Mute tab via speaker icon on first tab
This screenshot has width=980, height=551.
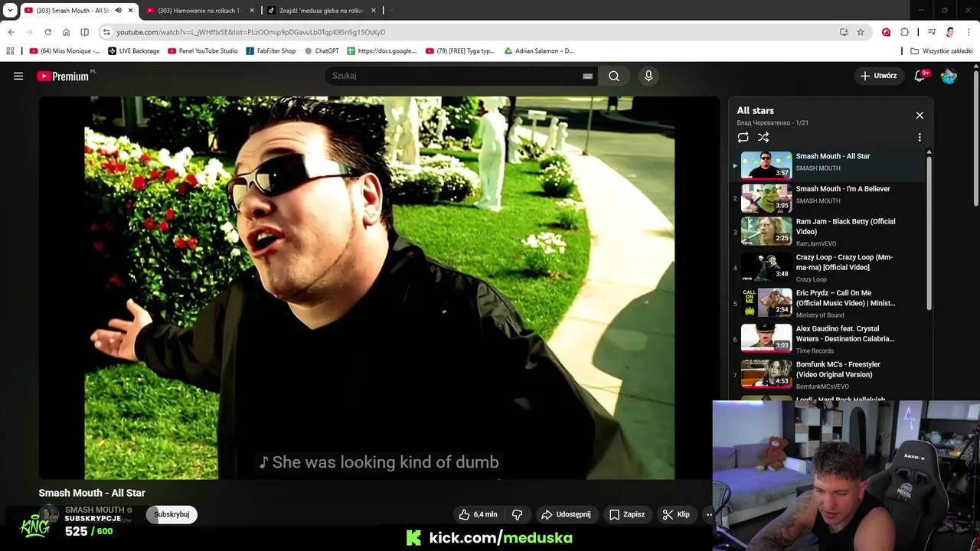[x=118, y=11]
